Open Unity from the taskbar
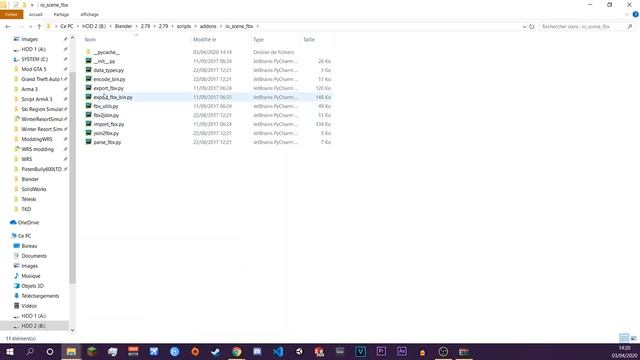Image resolution: width=640 pixels, height=360 pixels. point(299,351)
